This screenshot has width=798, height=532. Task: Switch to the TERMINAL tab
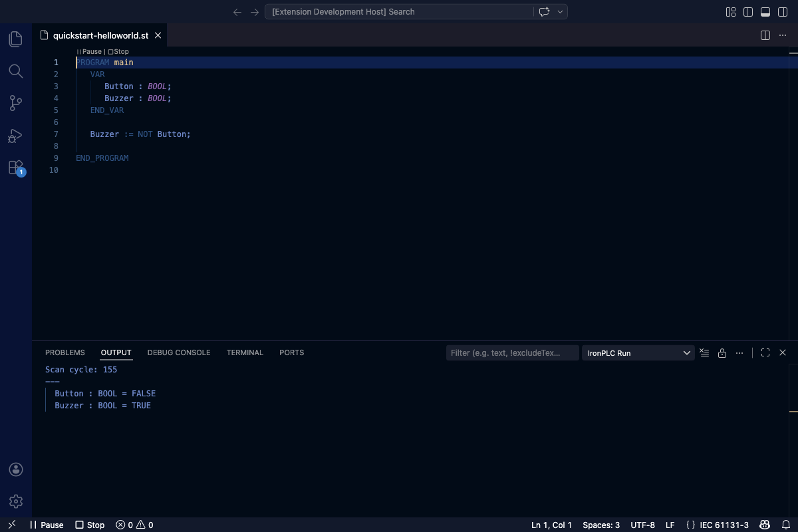245,352
